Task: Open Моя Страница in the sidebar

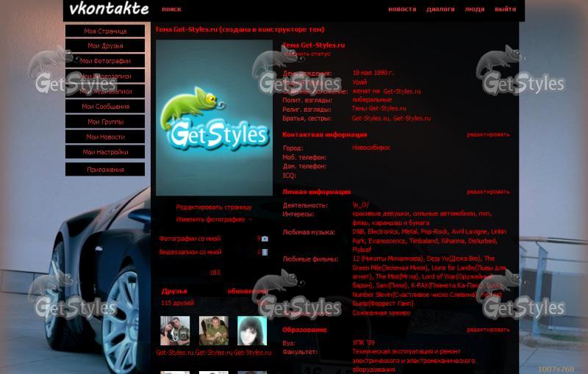Action: click(105, 31)
